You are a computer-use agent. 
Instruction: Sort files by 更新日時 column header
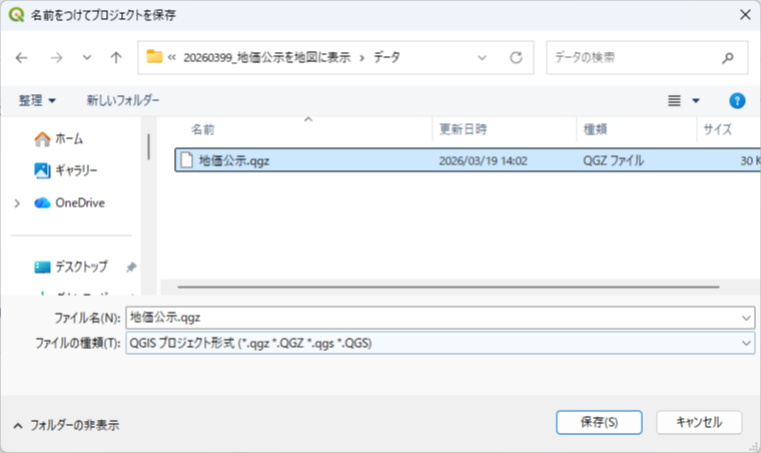pyautogui.click(x=463, y=130)
